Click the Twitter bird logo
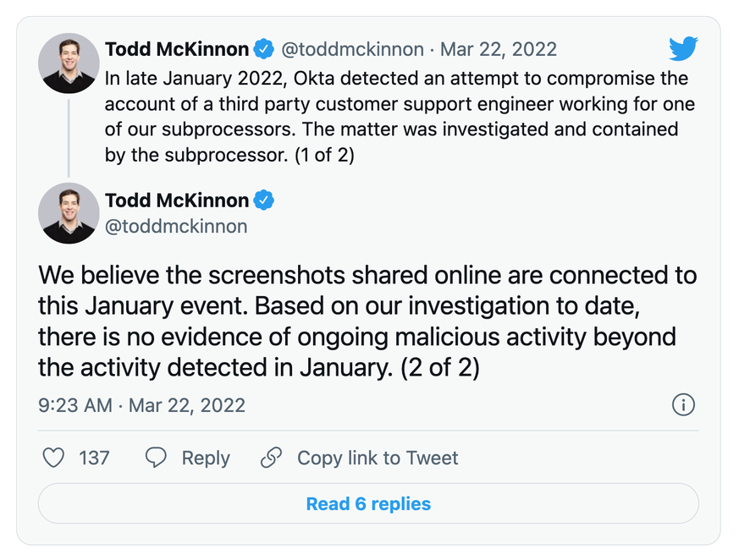The image size is (739, 560). coord(682,49)
